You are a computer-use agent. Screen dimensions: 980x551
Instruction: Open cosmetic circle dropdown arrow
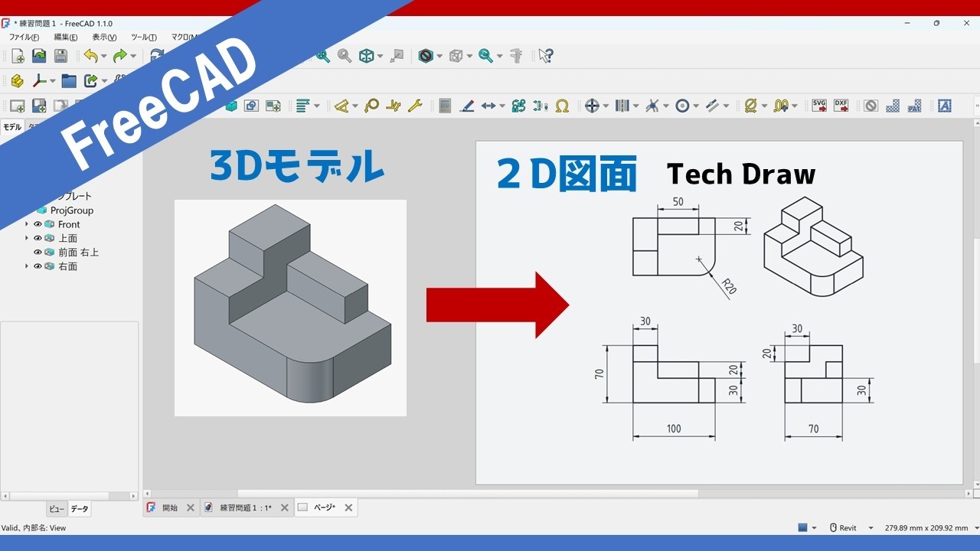tap(696, 106)
